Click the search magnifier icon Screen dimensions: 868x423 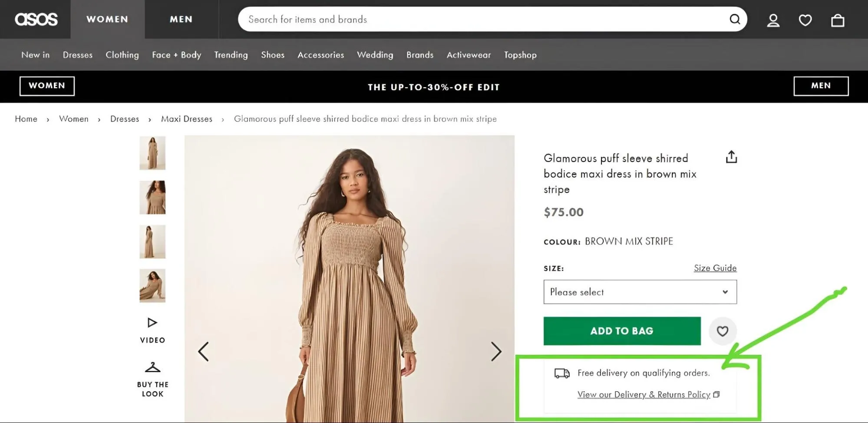735,19
